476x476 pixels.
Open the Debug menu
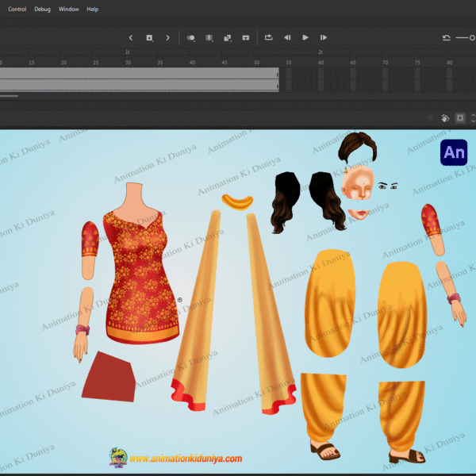(x=42, y=9)
